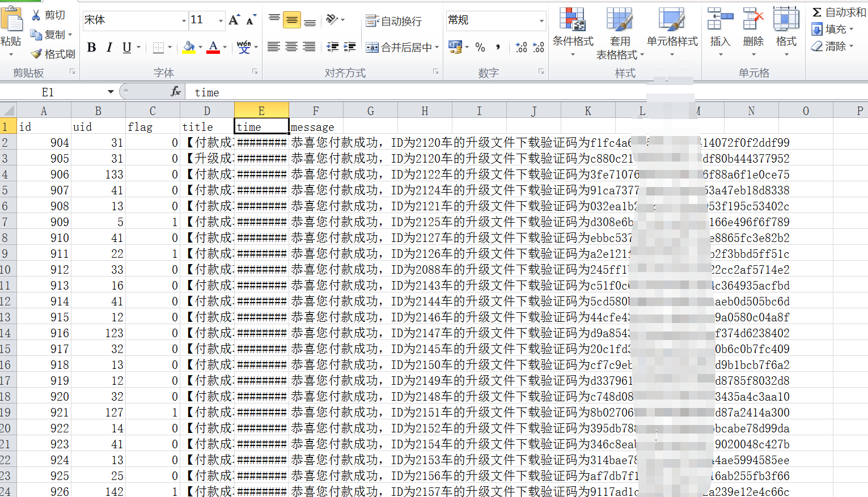Apply percent style
868x497 pixels.
pos(480,48)
